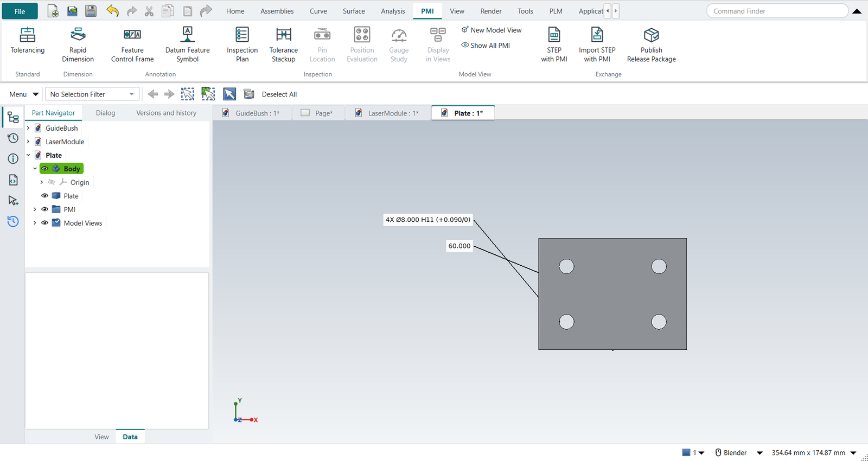The width and height of the screenshot is (868, 461).
Task: Open Versions and history tab
Action: pyautogui.click(x=166, y=113)
